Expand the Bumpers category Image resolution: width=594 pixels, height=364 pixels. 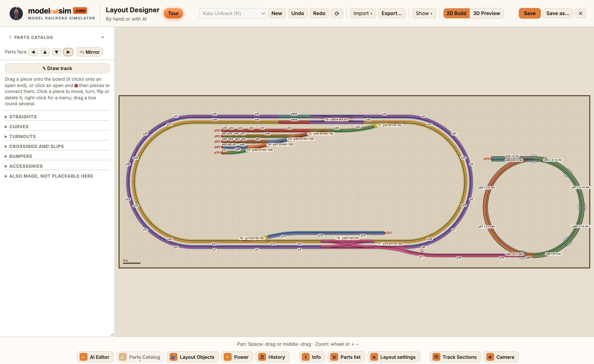click(x=57, y=156)
